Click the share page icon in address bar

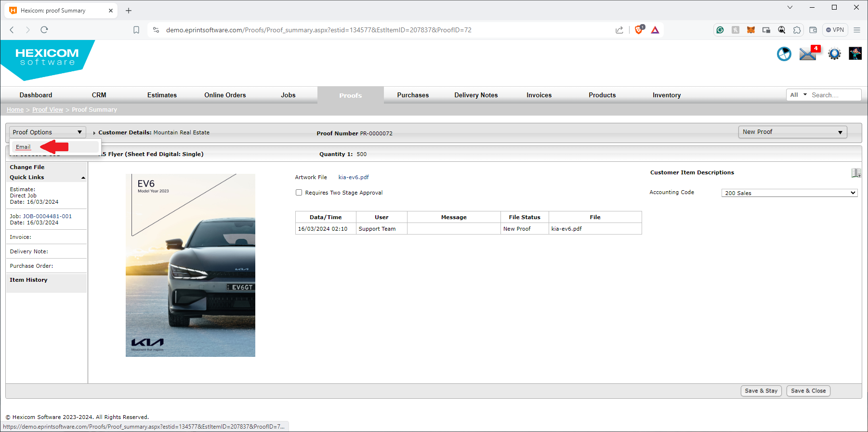[x=619, y=30]
